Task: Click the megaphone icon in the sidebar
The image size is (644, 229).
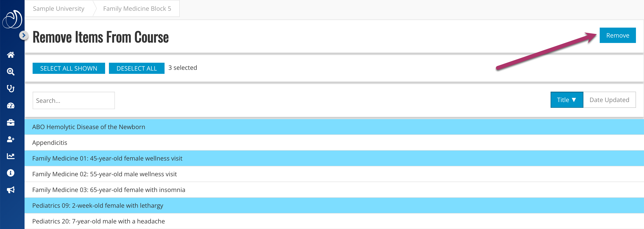Action: (x=11, y=189)
